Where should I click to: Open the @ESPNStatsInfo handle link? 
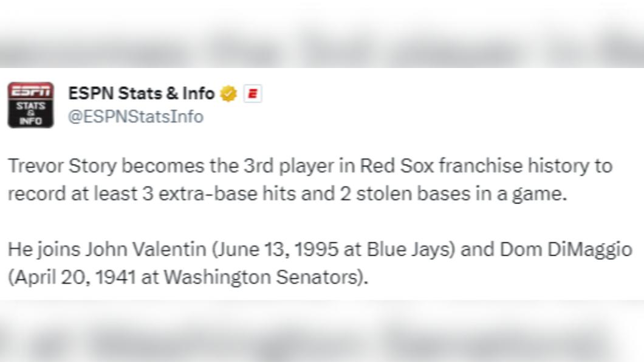135,117
